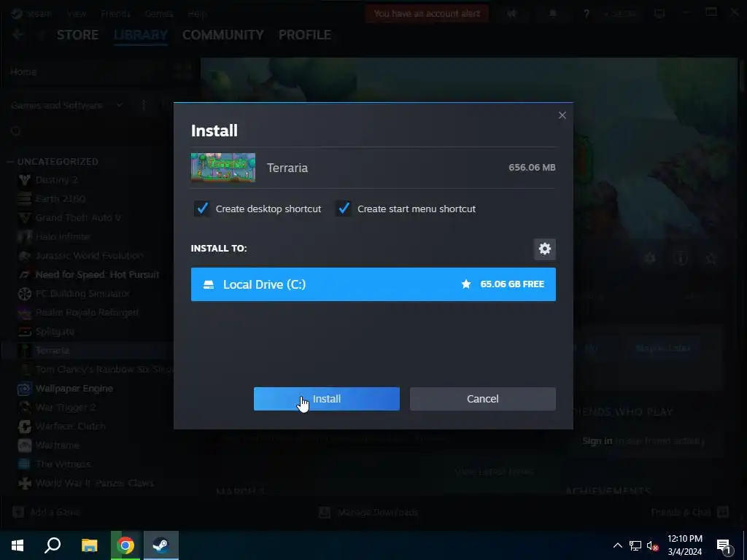Open the LIBRARY tab
Viewport: 747px width, 560px height.
[141, 35]
